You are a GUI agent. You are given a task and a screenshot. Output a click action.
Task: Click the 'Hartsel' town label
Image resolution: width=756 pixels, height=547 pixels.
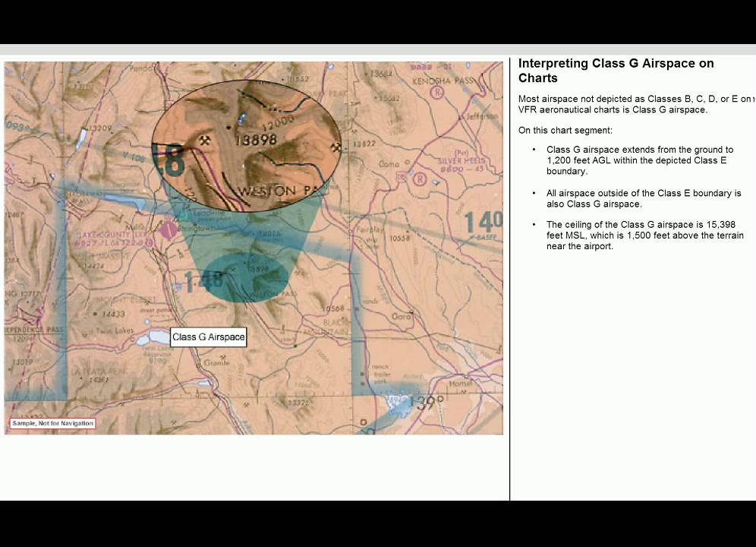point(461,384)
